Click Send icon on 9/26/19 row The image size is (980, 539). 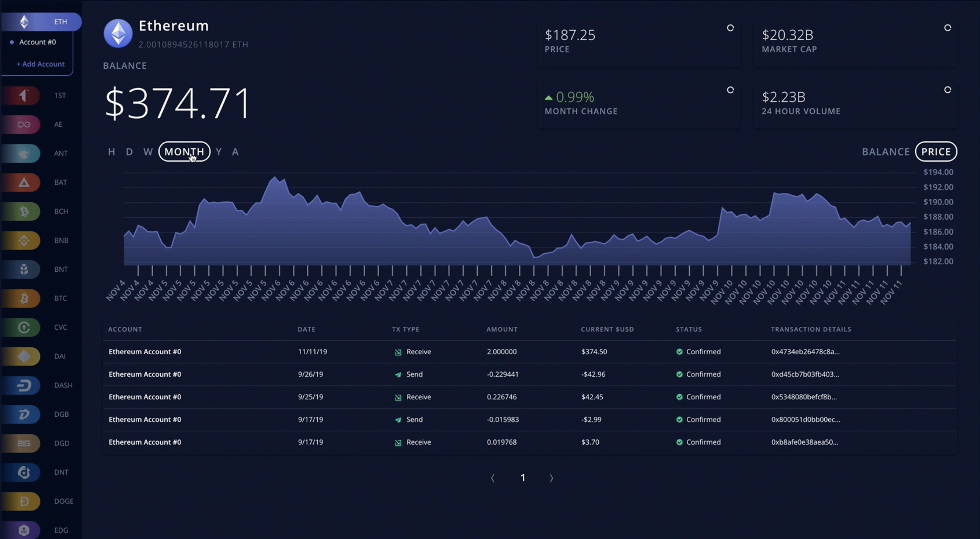[x=398, y=375]
